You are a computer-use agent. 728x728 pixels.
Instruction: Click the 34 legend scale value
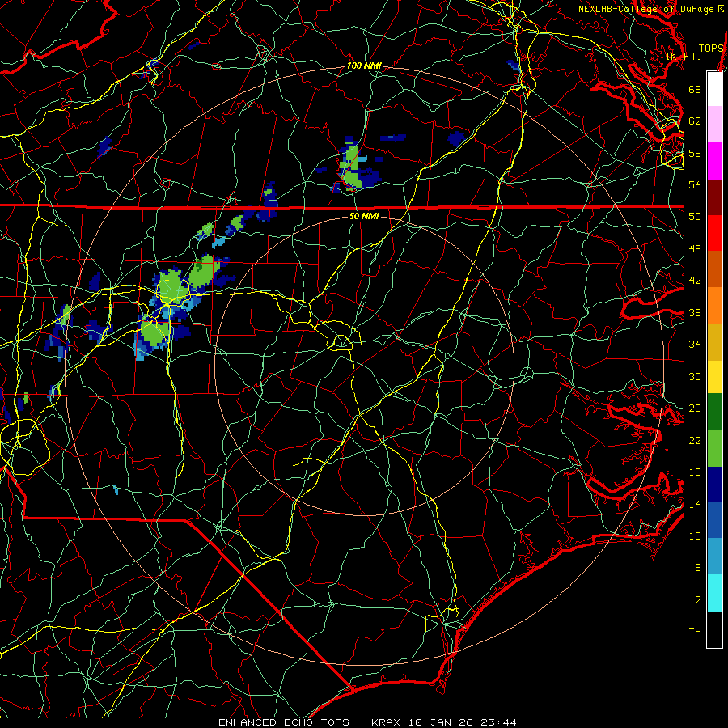click(x=695, y=345)
